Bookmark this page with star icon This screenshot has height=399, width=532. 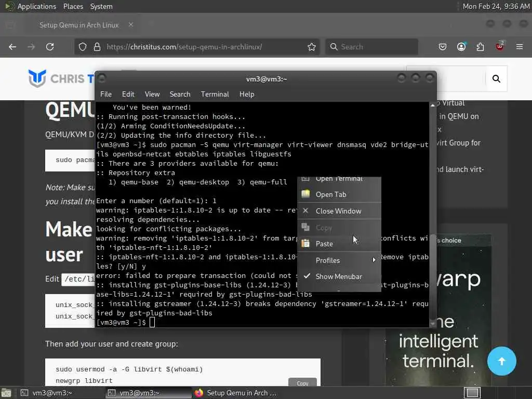click(x=312, y=47)
